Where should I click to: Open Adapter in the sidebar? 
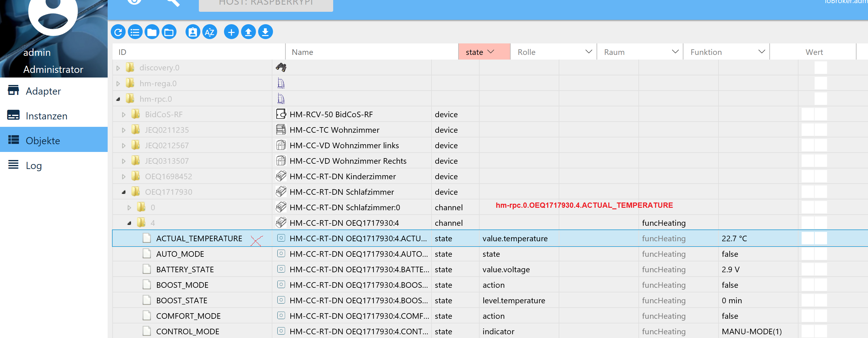click(x=43, y=91)
